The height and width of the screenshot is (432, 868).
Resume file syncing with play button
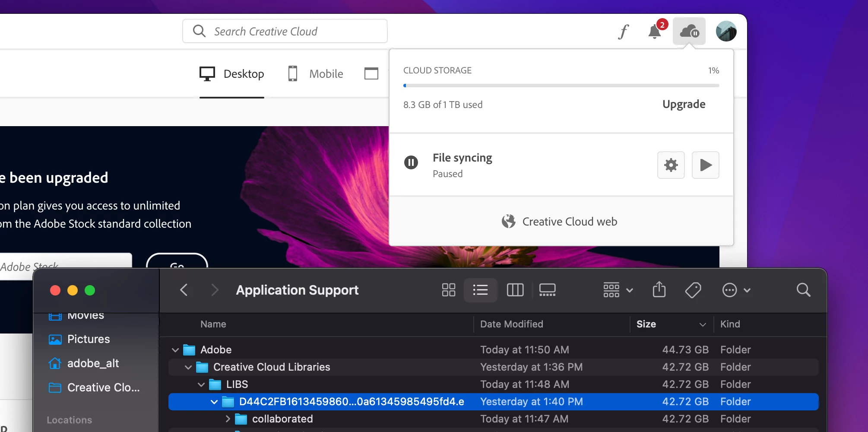click(x=706, y=165)
